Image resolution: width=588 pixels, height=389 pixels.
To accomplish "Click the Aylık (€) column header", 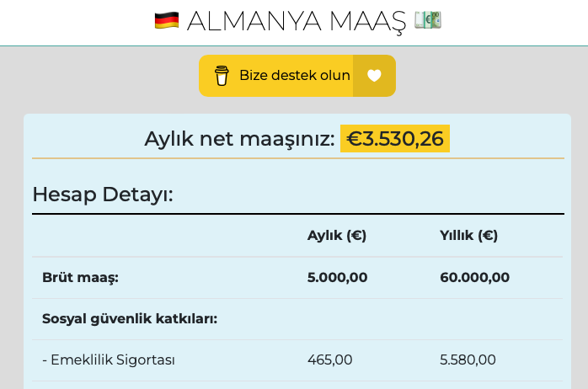I will point(337,236).
